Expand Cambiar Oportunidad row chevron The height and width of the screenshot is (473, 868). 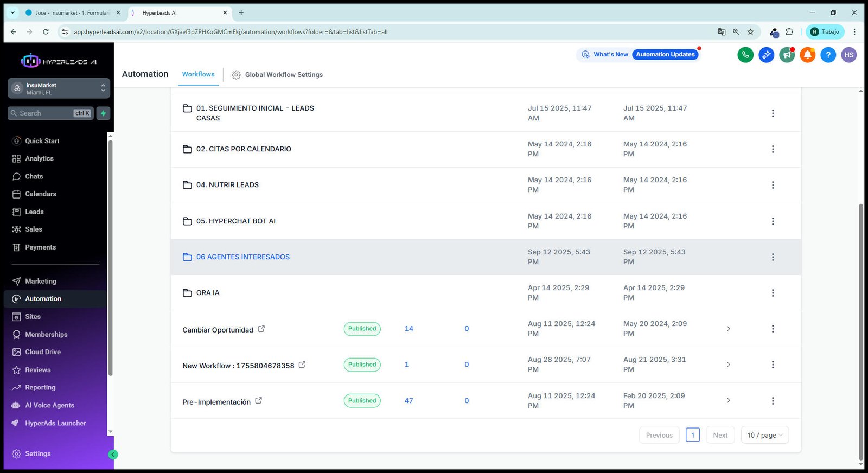click(x=729, y=329)
